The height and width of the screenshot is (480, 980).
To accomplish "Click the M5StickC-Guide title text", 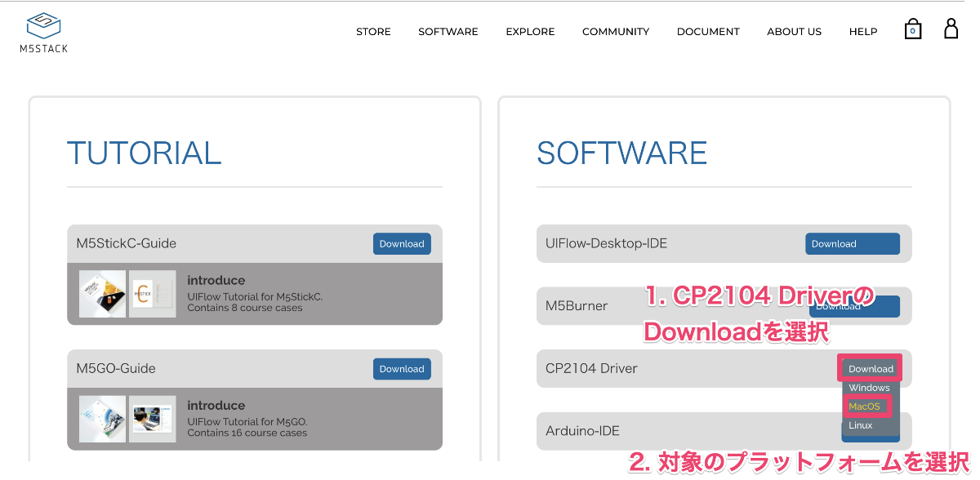I will click(126, 243).
